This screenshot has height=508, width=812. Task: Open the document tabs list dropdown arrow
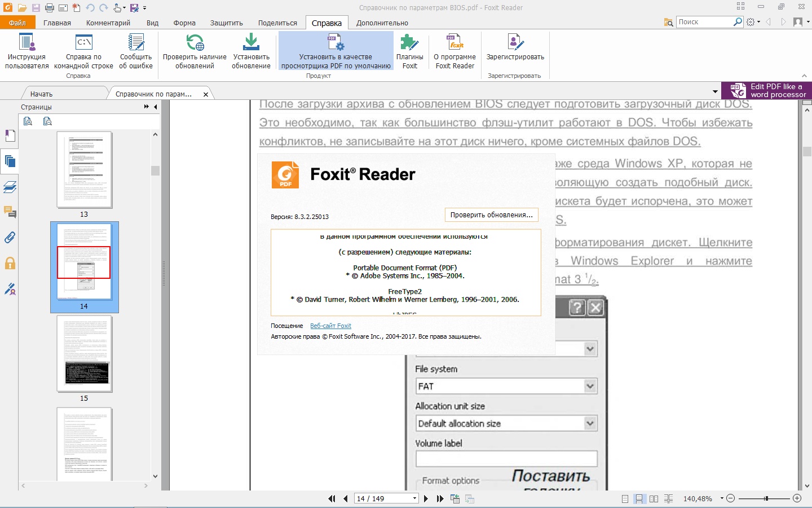[715, 91]
